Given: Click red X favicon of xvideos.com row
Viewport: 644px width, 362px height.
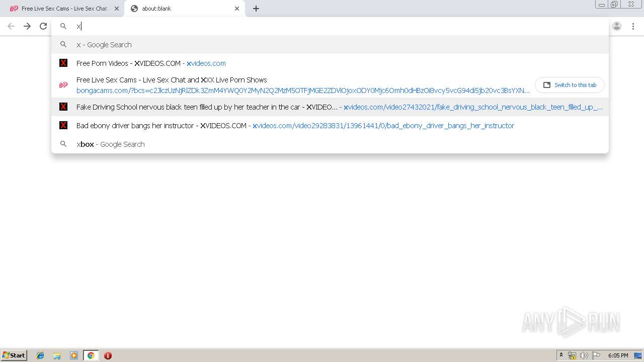Looking at the screenshot, I should 63,63.
